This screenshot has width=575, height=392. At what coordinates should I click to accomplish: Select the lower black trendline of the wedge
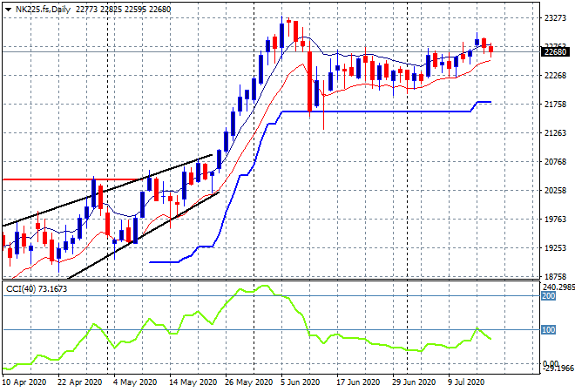pyautogui.click(x=143, y=235)
